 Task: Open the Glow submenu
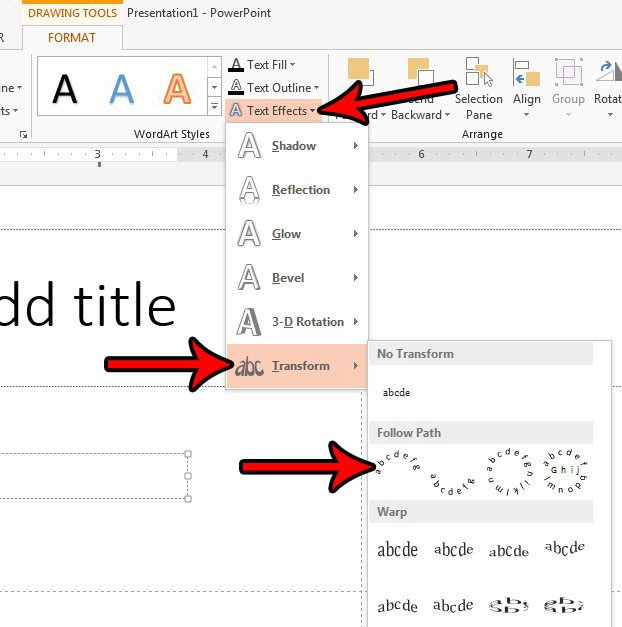click(x=296, y=234)
